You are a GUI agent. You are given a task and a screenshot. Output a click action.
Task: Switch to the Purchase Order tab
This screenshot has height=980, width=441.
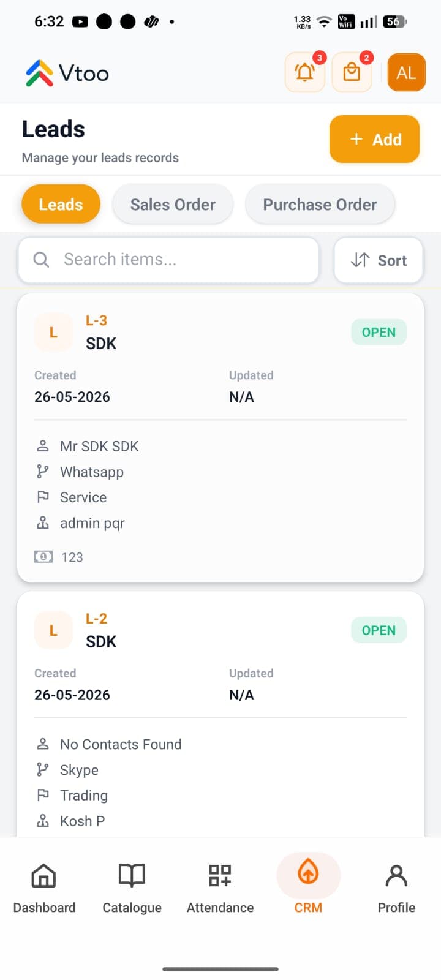tap(320, 205)
